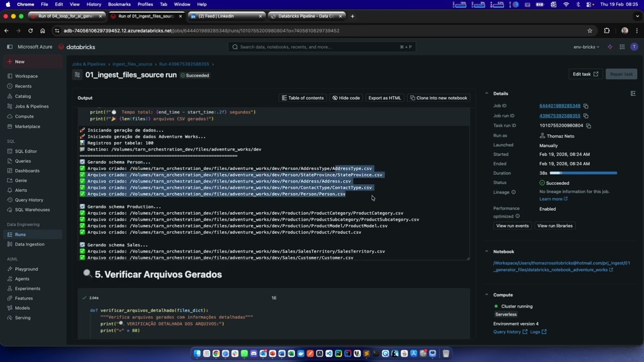Viewport: 644px width, 362px height.
Task: Open Serving in sidebar
Action: (23, 318)
